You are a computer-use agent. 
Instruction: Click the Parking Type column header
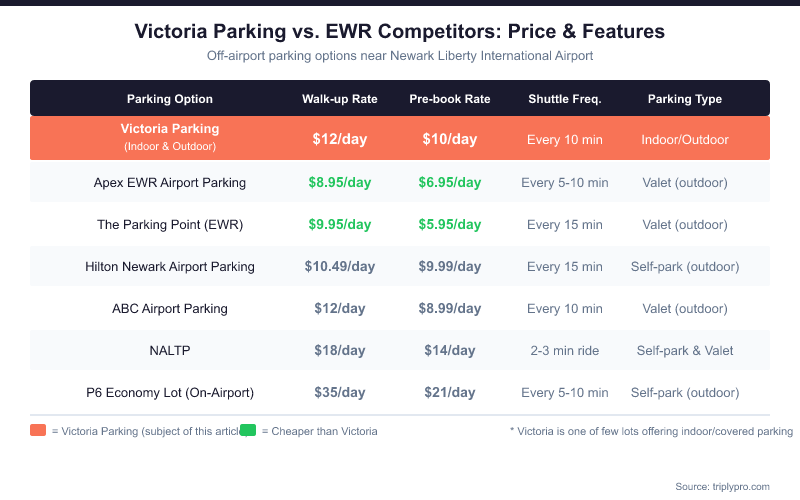click(684, 99)
